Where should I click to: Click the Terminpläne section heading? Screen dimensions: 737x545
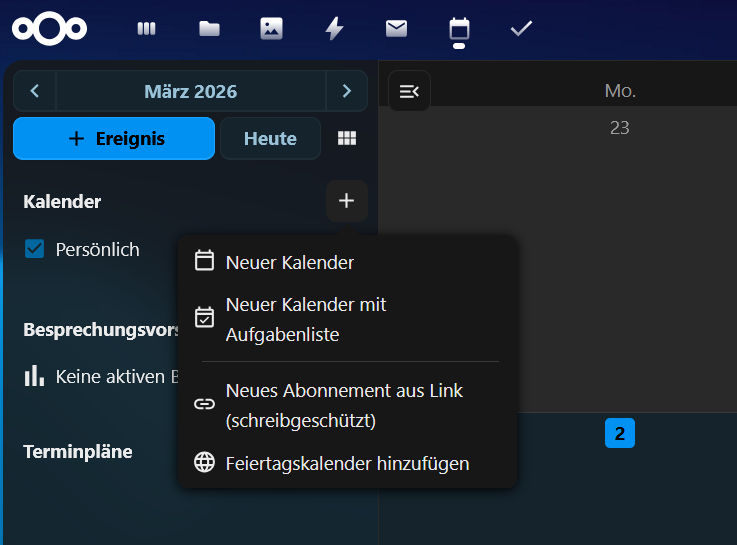click(78, 452)
